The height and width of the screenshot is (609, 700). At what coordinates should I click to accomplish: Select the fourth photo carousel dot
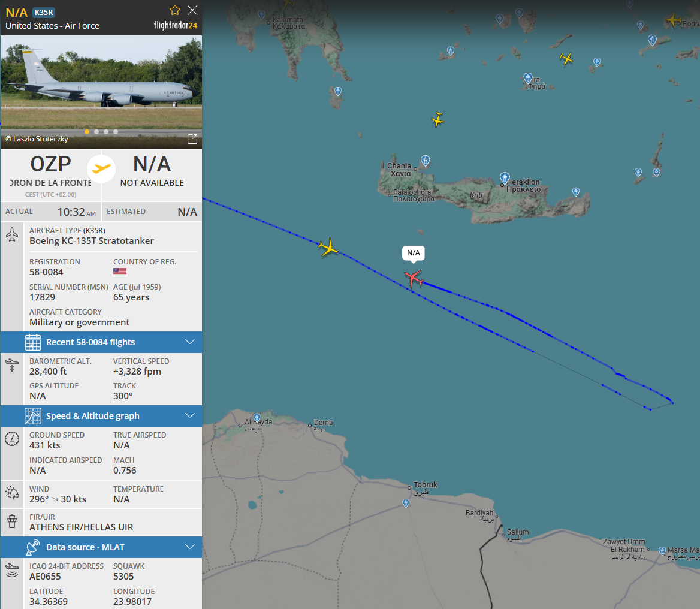pyautogui.click(x=116, y=132)
